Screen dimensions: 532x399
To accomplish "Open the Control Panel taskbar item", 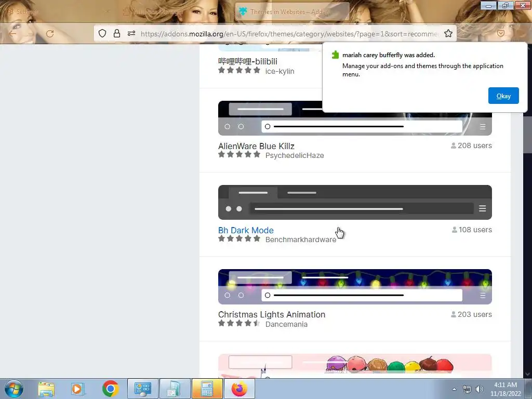I will pyautogui.click(x=142, y=389).
